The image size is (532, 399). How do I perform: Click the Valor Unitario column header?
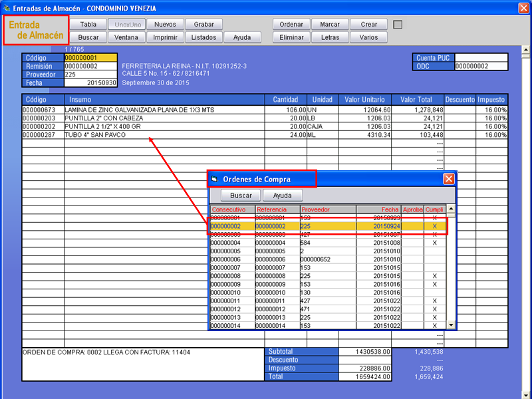(364, 100)
